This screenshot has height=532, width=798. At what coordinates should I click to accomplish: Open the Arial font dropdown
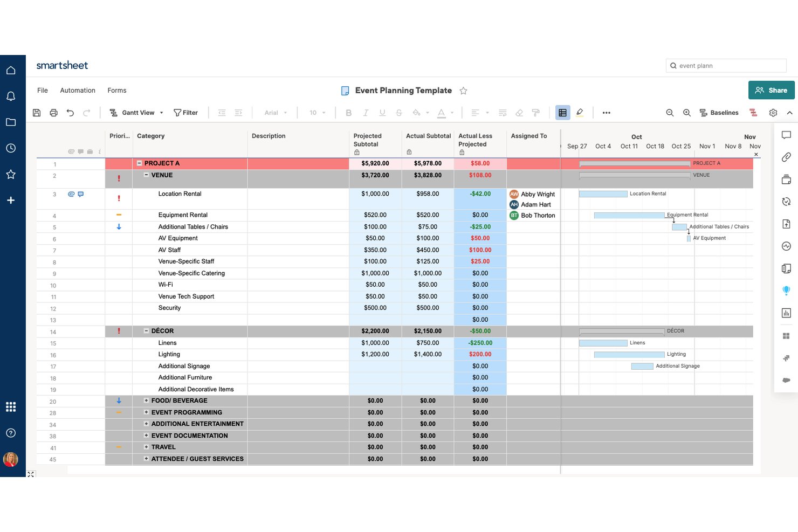(276, 113)
